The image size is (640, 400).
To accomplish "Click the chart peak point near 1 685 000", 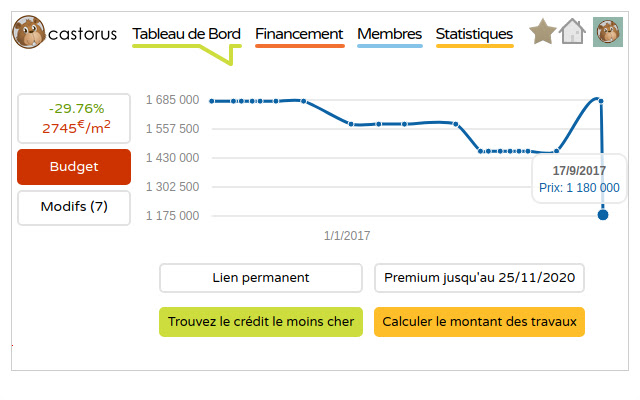I will (598, 100).
